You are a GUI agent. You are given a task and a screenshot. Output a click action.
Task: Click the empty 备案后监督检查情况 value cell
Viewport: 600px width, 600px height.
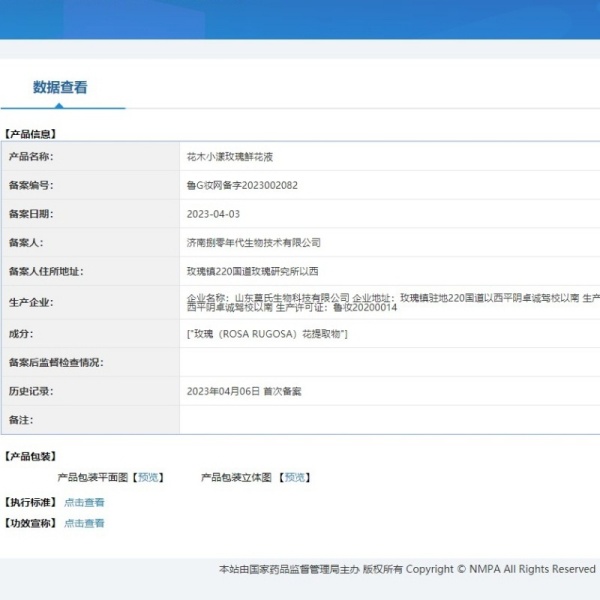click(388, 362)
